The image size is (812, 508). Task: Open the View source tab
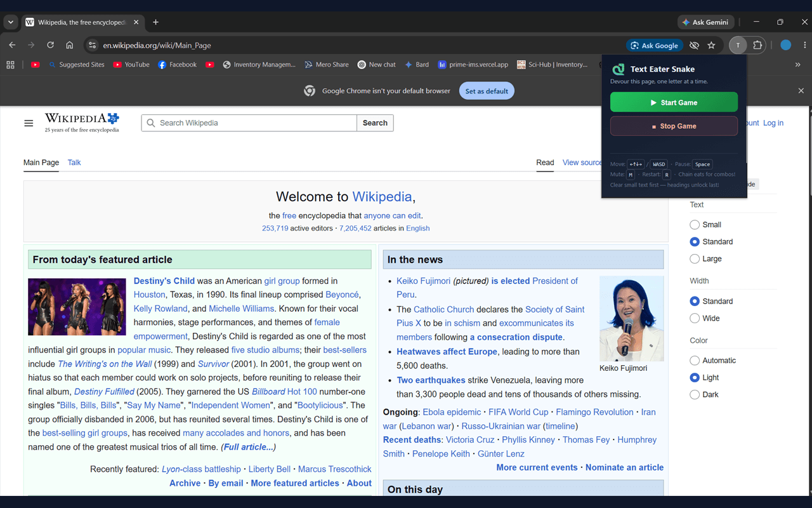tap(582, 163)
